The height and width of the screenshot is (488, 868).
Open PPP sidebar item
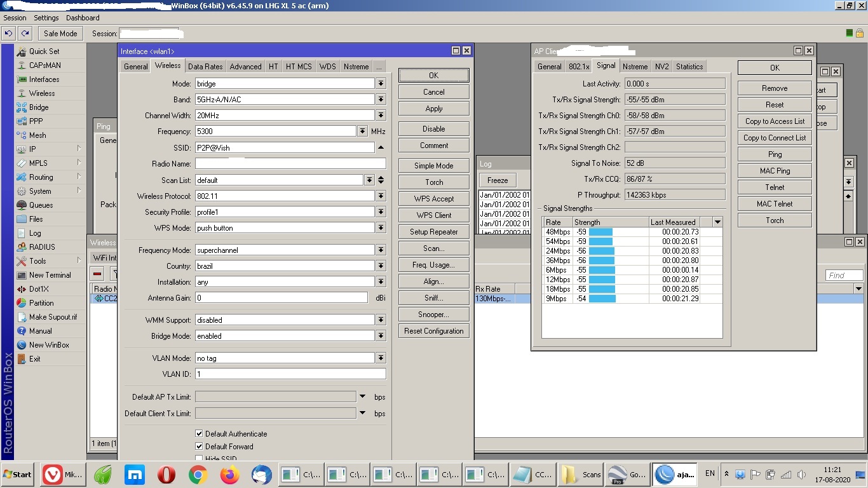[36, 121]
